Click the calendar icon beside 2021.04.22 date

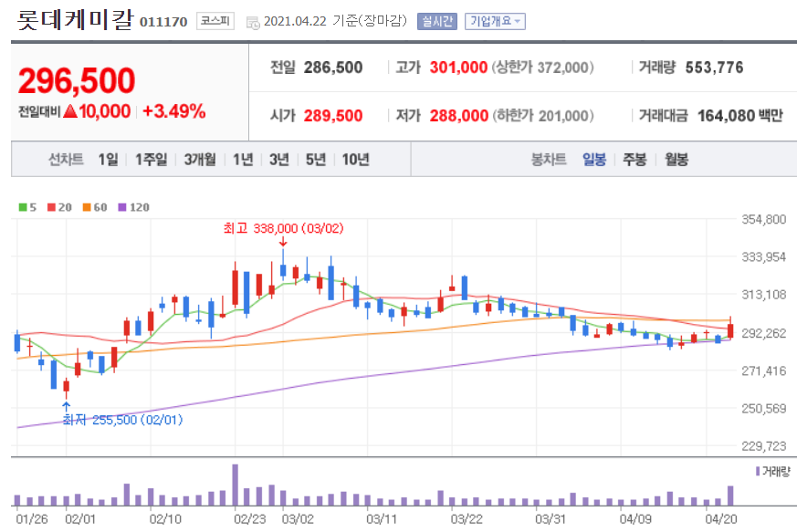[x=253, y=23]
